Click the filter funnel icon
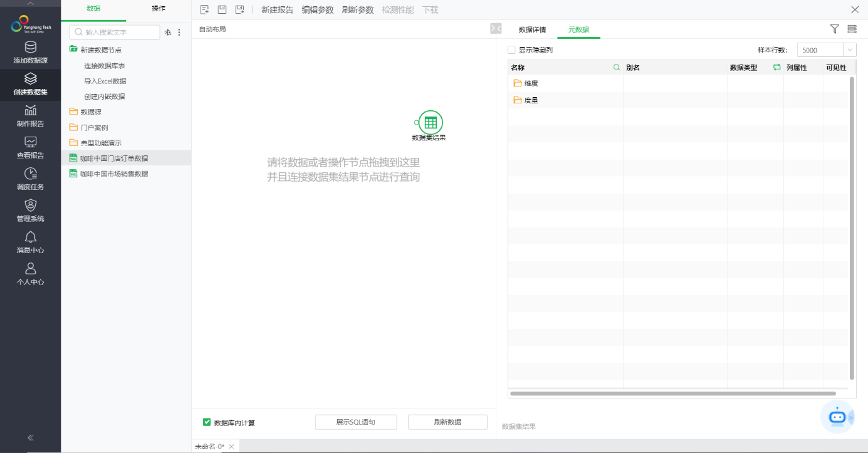This screenshot has width=868, height=453. click(834, 29)
